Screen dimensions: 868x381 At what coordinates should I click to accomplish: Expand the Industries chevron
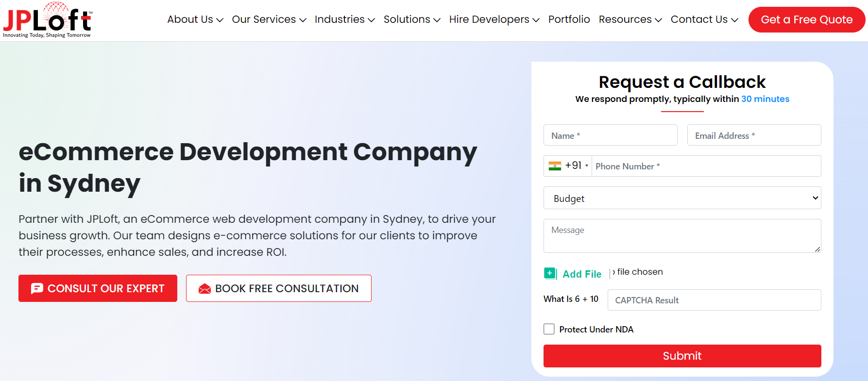[371, 20]
